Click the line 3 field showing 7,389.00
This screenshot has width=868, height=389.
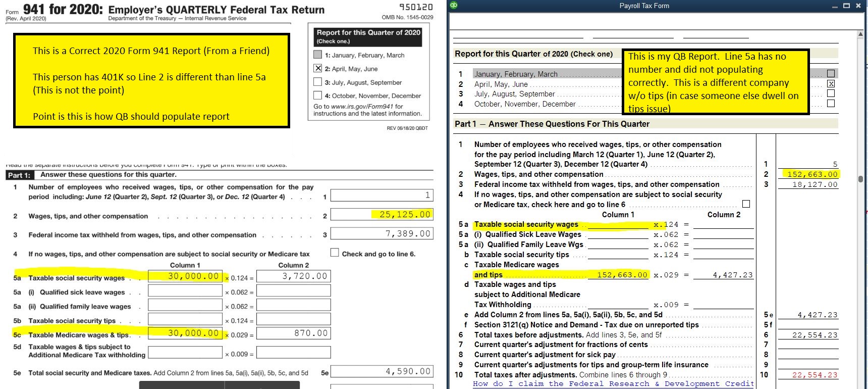pos(382,233)
